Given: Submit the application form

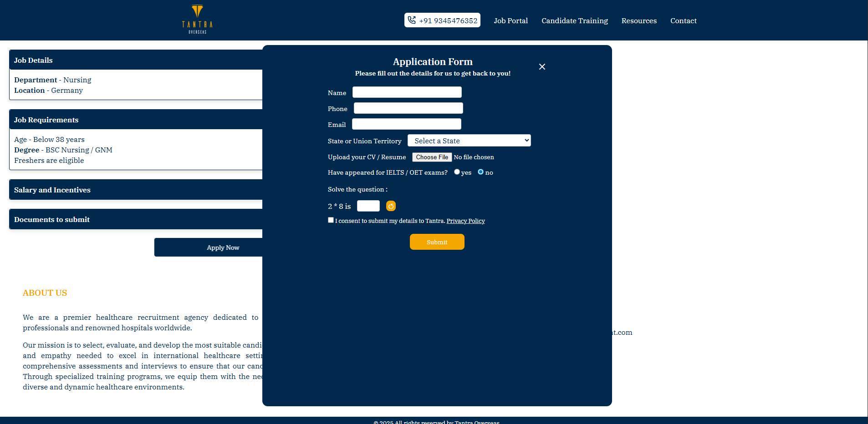Looking at the screenshot, I should tap(437, 242).
